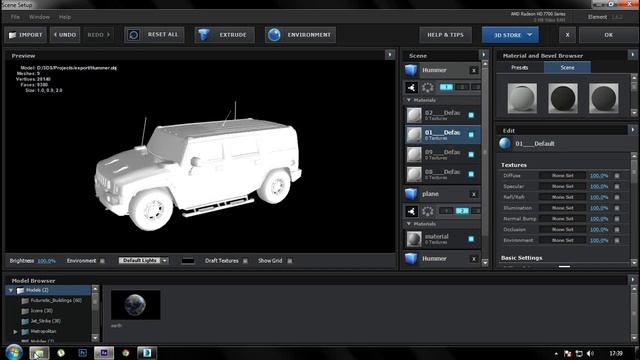Enable the Show Grid checkbox
640x360 pixels.
tap(289, 261)
